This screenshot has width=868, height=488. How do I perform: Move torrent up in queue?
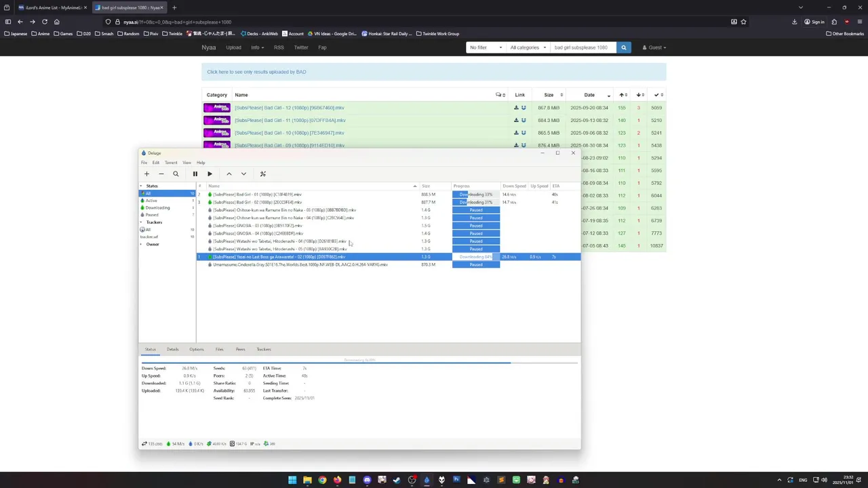click(229, 174)
